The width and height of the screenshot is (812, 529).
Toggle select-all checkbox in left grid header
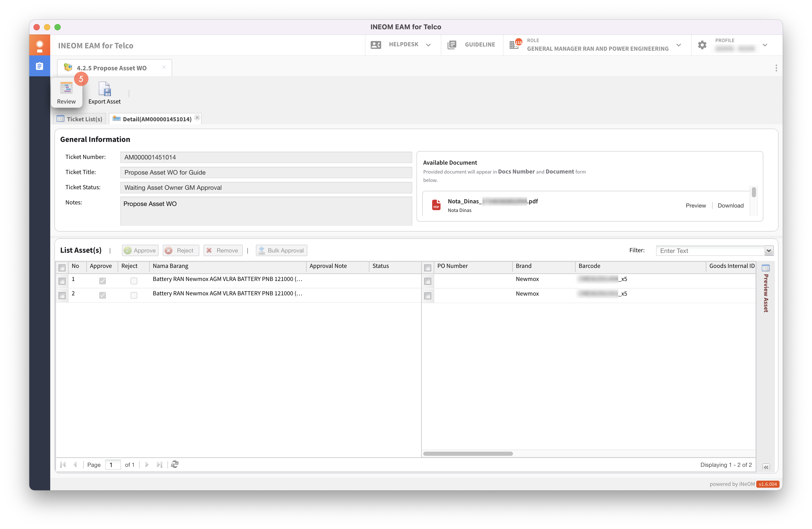62,268
